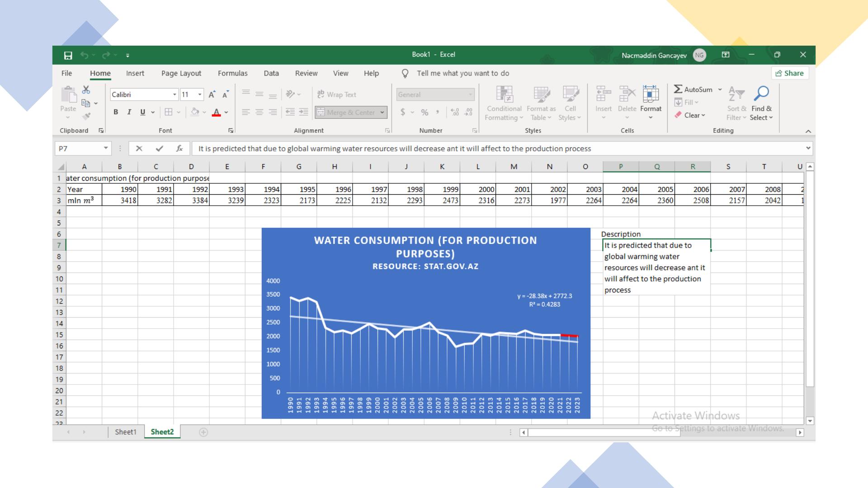Click Decrease Decimal icon
868x488 pixels.
pyautogui.click(x=468, y=112)
